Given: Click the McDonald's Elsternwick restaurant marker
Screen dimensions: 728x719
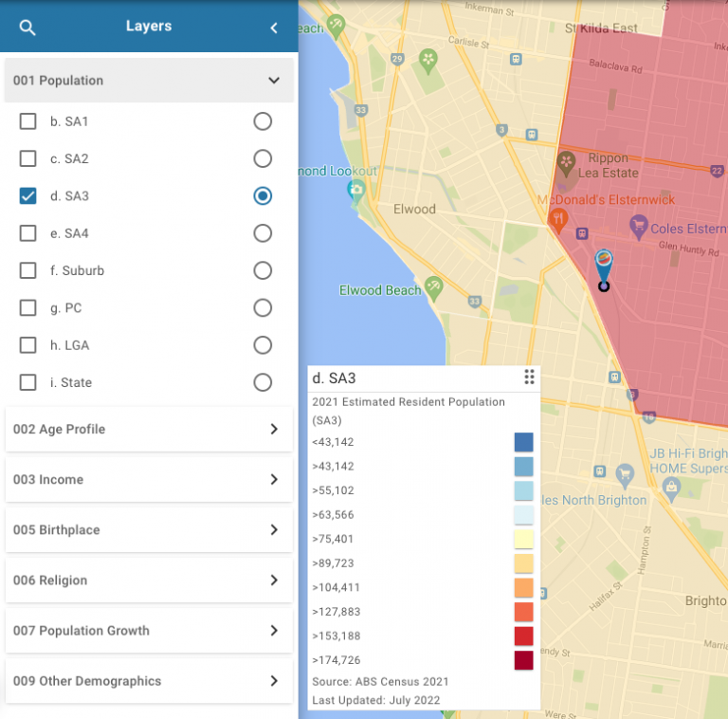Looking at the screenshot, I should 558,220.
